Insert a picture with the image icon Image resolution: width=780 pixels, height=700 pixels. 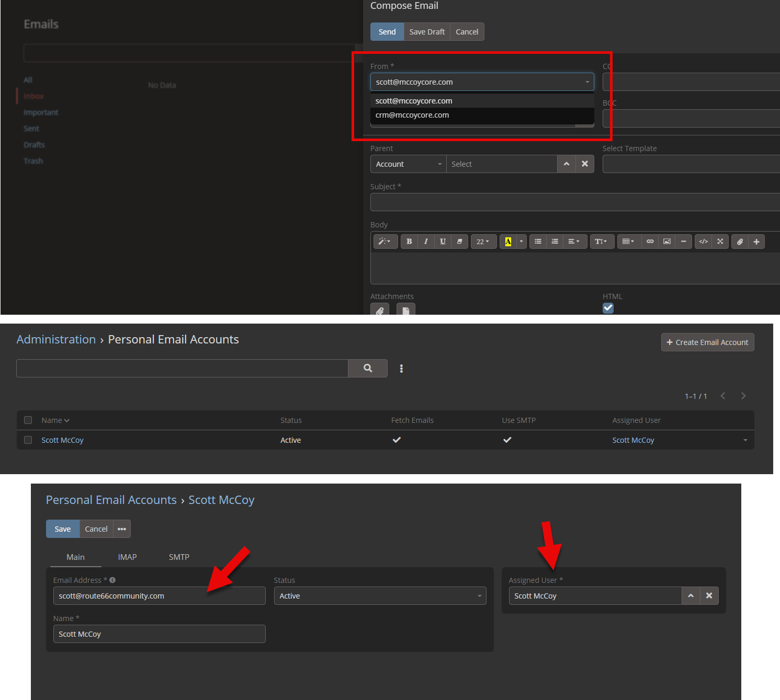tap(666, 242)
